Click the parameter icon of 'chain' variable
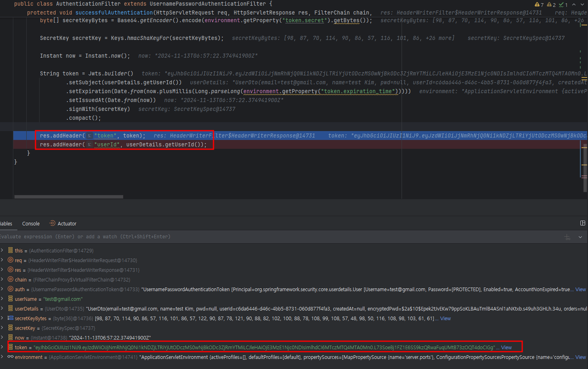Screen dimensions: 588x369 [10, 279]
